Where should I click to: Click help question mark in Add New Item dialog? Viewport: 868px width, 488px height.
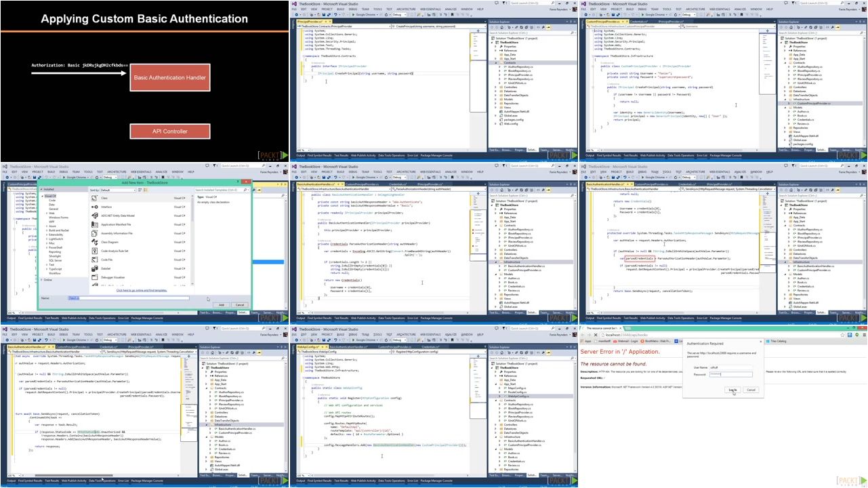pyautogui.click(x=238, y=182)
